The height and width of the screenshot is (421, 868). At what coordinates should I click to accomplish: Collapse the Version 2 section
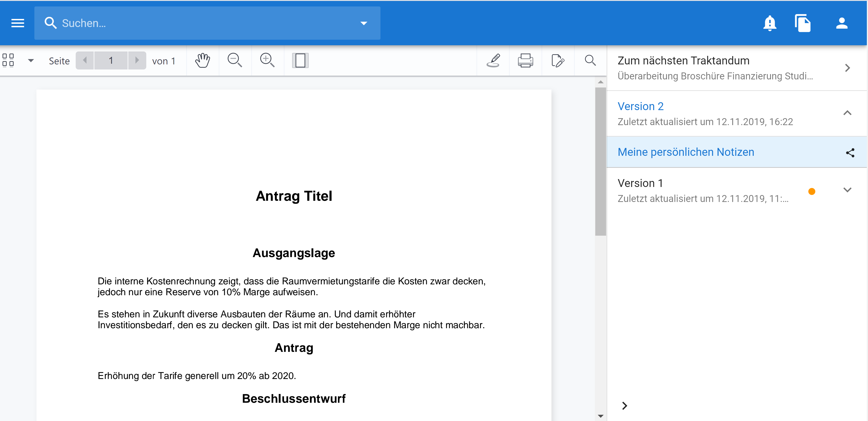pyautogui.click(x=847, y=113)
